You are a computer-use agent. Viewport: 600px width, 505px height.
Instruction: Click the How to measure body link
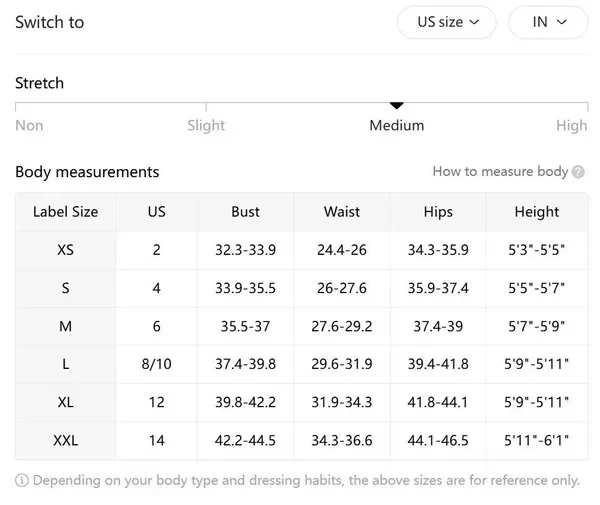pyautogui.click(x=500, y=172)
